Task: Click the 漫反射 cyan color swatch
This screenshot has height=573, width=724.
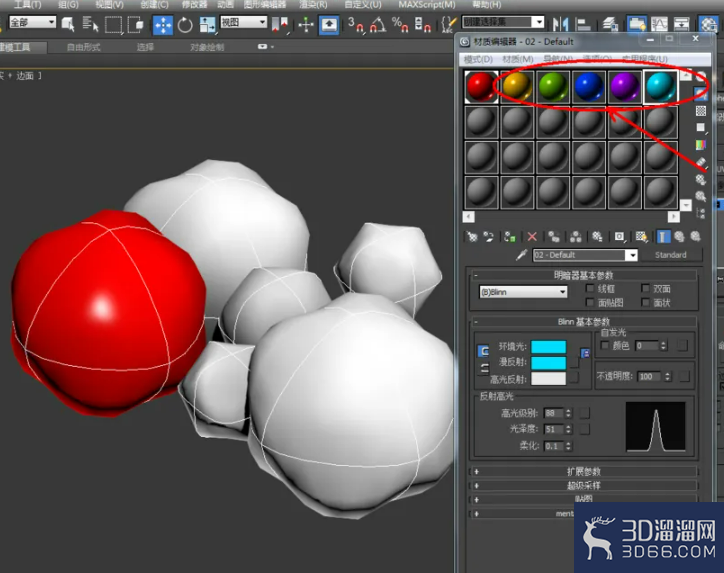Action: click(x=549, y=363)
